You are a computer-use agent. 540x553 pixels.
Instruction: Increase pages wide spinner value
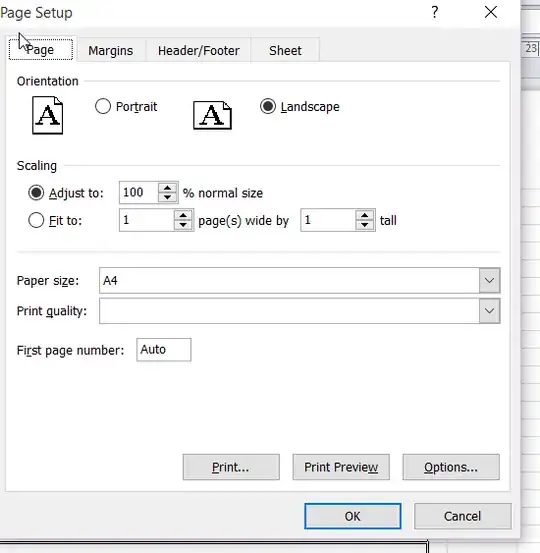tap(183, 215)
